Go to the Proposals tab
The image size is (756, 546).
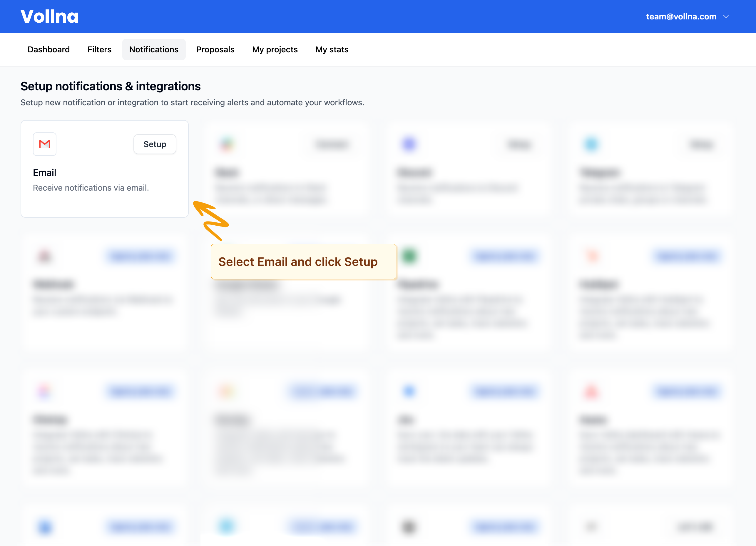[215, 49]
